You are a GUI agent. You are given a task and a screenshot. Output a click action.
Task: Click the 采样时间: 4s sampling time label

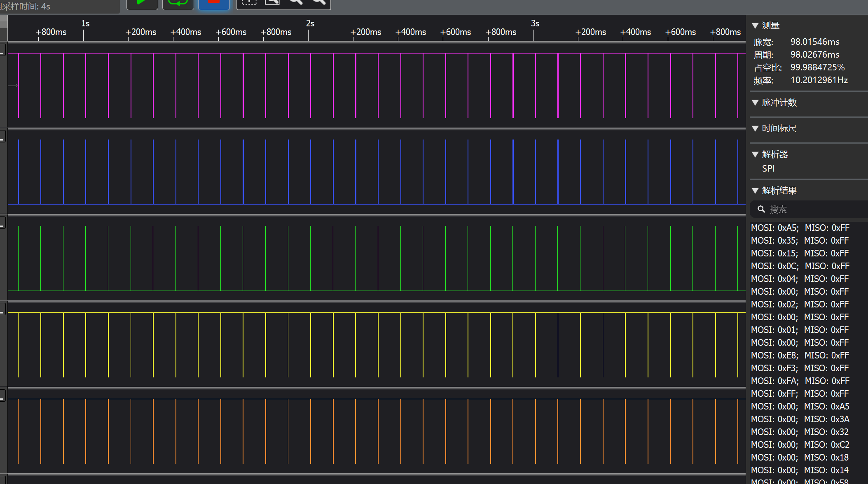coord(25,7)
